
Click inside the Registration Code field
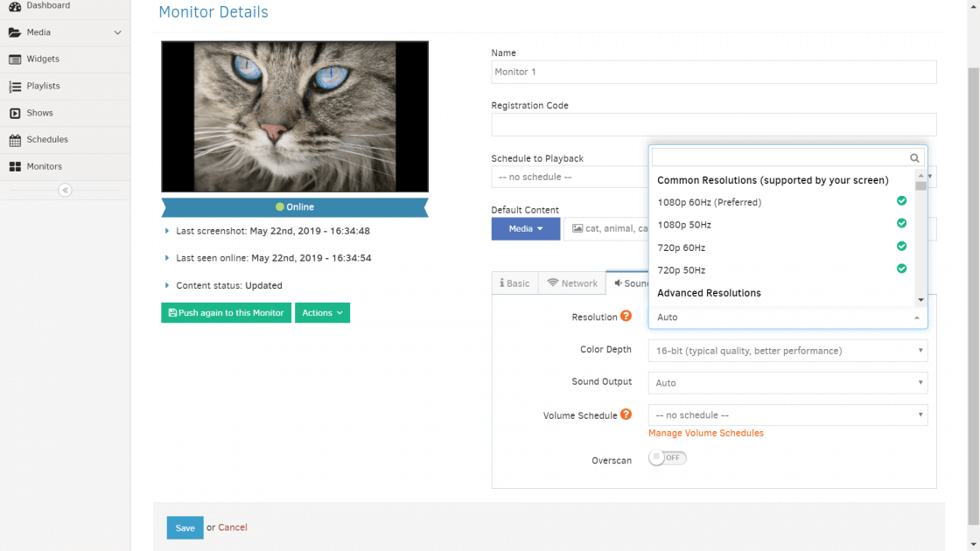pos(713,124)
